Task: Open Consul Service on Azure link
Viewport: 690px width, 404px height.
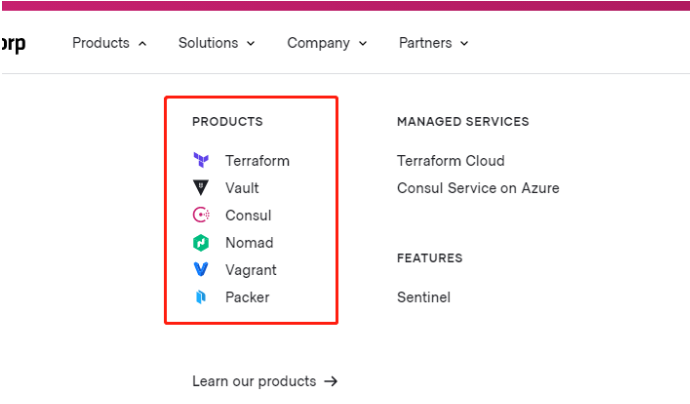Action: click(x=478, y=188)
